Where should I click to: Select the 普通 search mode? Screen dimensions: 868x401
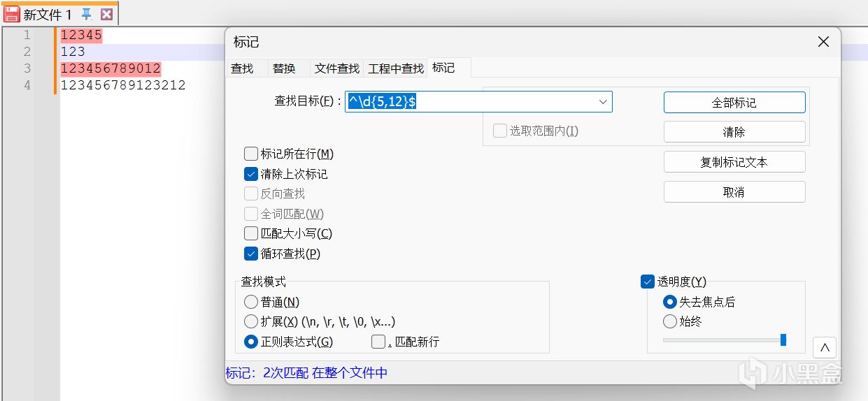[251, 302]
